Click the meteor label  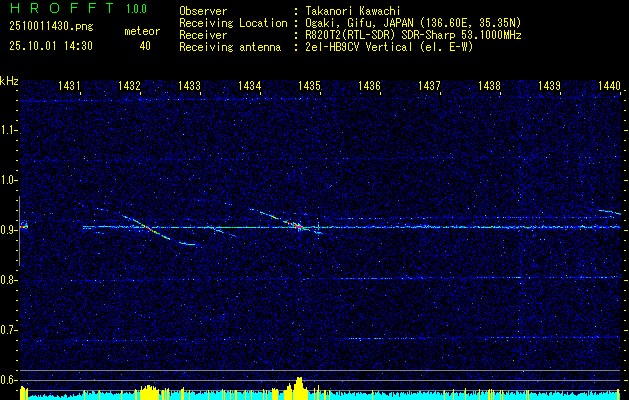point(142,31)
